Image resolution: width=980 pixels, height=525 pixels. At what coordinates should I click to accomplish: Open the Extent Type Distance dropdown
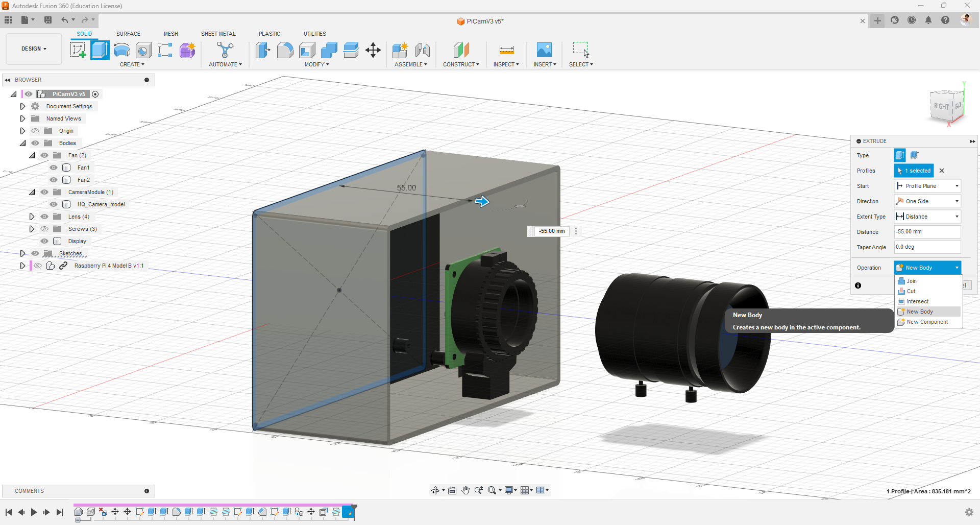coord(927,217)
